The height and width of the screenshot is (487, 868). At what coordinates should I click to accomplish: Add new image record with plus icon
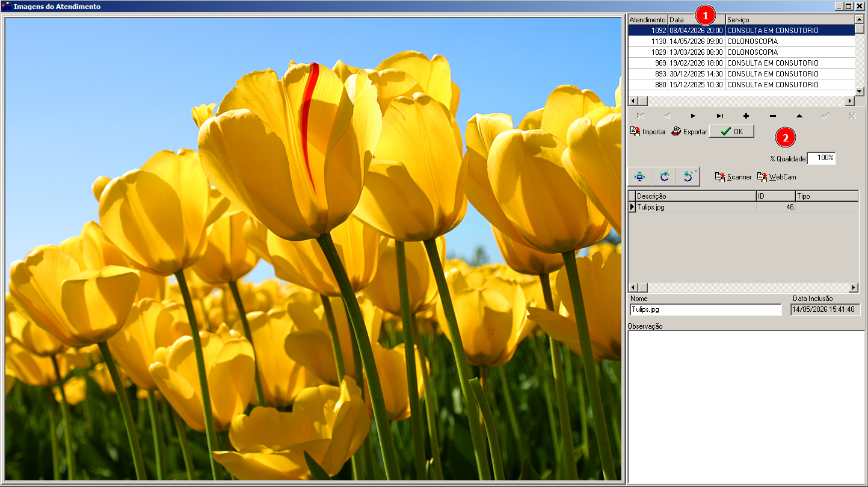coord(746,116)
